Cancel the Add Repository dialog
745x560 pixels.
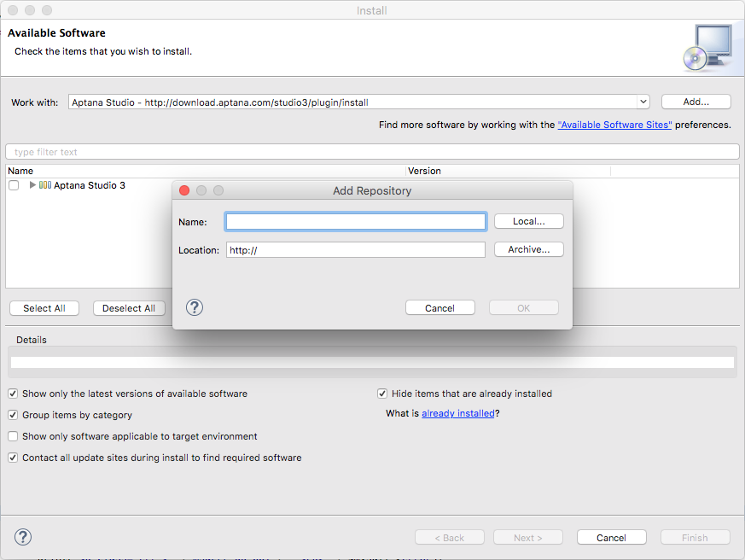pyautogui.click(x=440, y=308)
